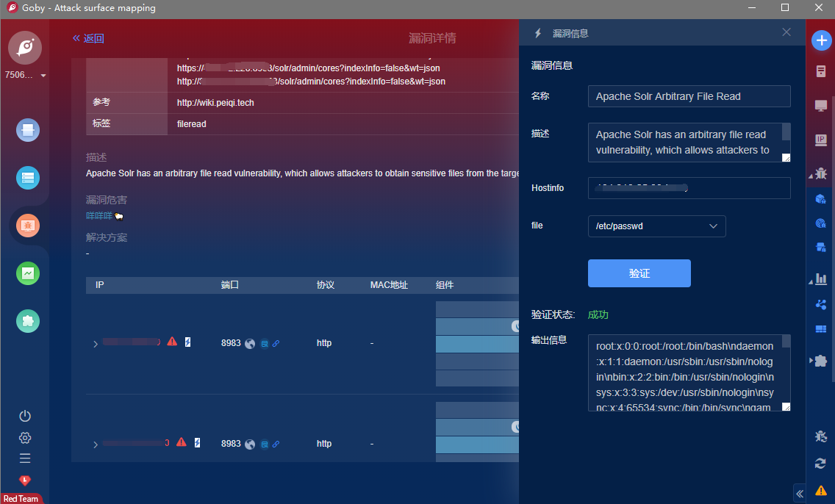Click the power icon in left sidebar
The image size is (835, 504).
pyautogui.click(x=25, y=416)
